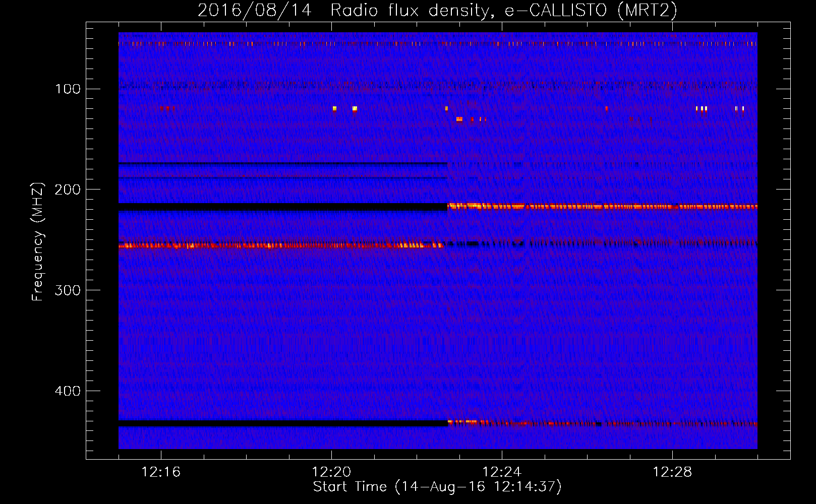Click the 12:28 time tick label

pyautogui.click(x=672, y=472)
